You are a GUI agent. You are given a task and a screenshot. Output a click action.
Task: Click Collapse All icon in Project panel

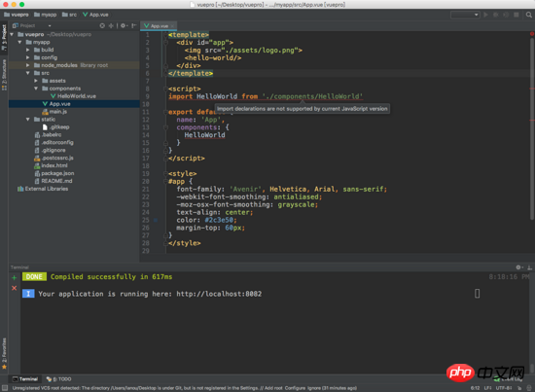pos(111,25)
